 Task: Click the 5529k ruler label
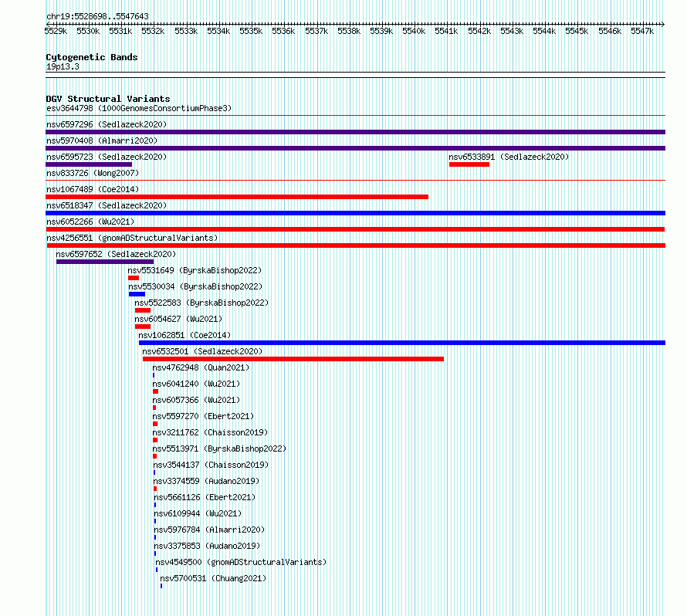(56, 31)
